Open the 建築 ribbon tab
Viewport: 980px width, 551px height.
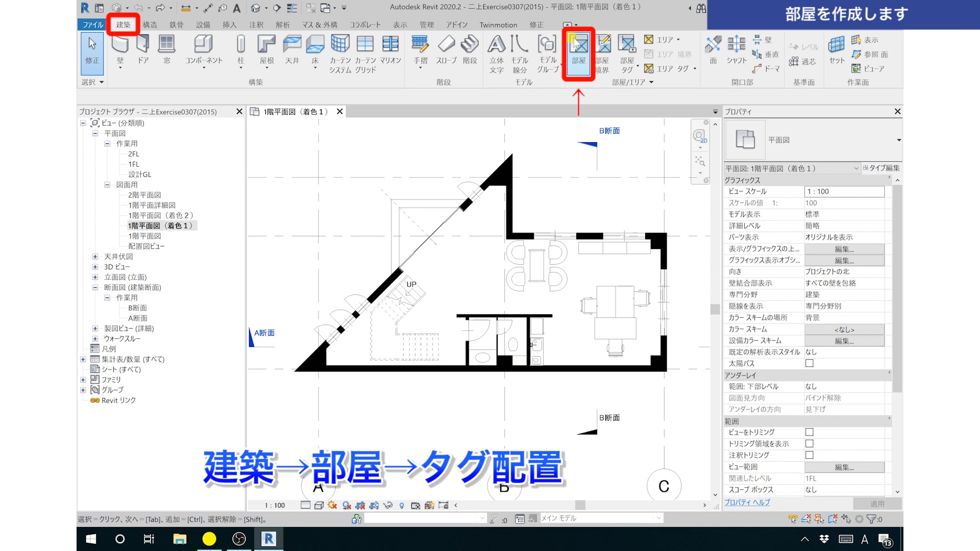pyautogui.click(x=123, y=24)
